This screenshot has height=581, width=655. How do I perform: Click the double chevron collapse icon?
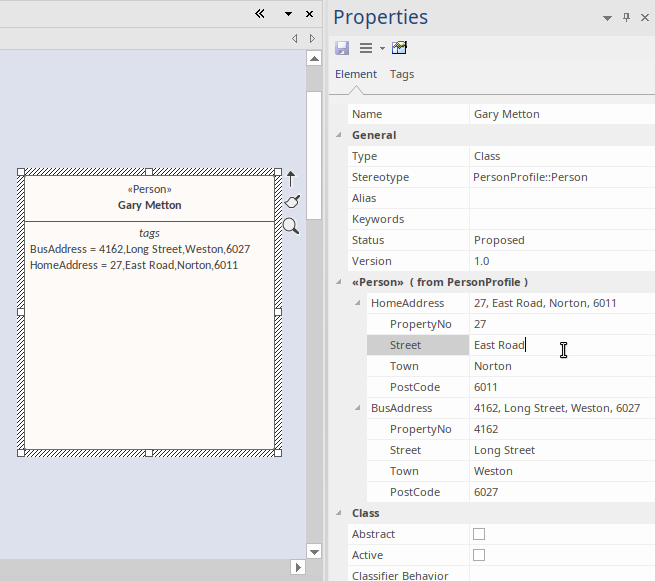click(x=260, y=14)
